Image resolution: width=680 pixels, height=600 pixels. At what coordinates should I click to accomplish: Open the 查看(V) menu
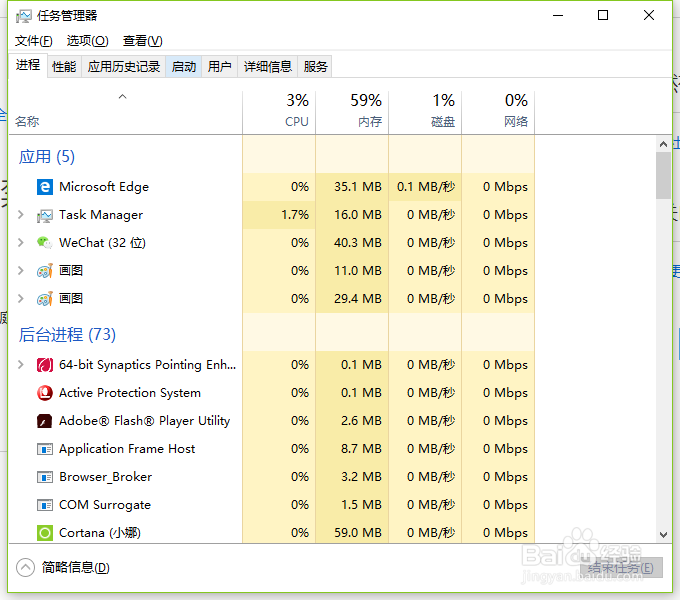143,41
